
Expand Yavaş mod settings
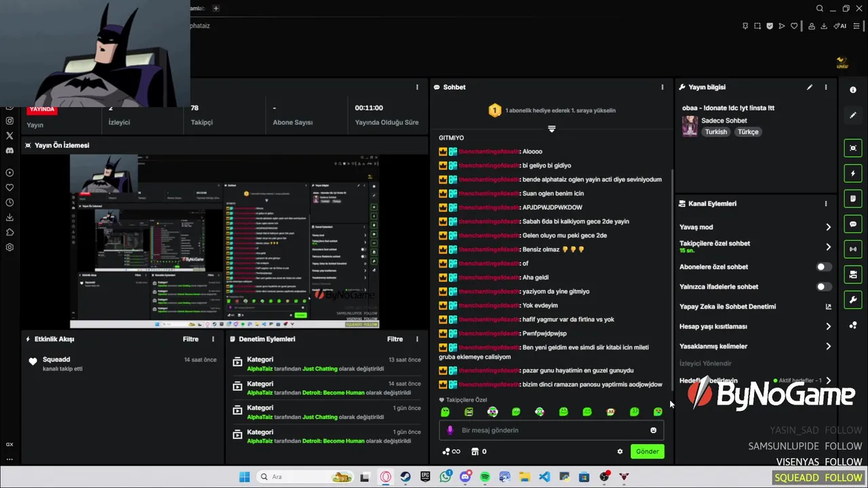coord(828,227)
